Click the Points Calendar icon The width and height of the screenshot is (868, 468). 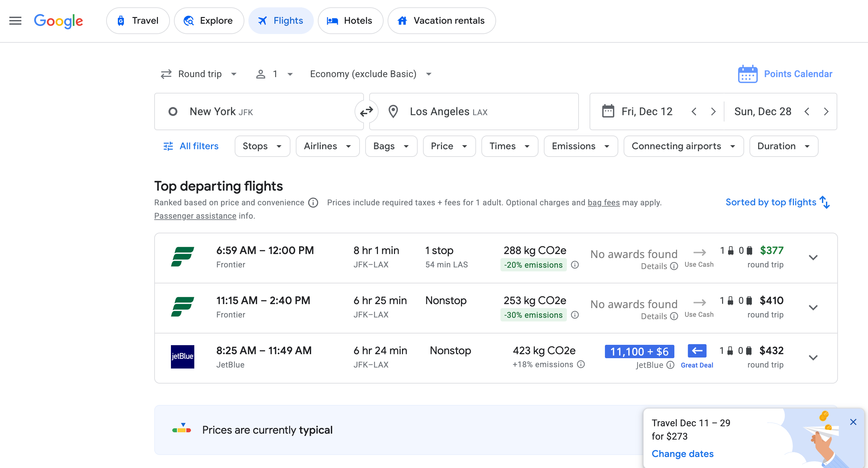coord(747,74)
